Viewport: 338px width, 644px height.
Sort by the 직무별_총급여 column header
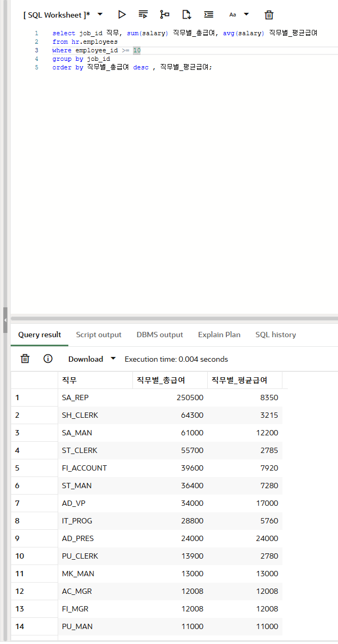[x=170, y=380]
